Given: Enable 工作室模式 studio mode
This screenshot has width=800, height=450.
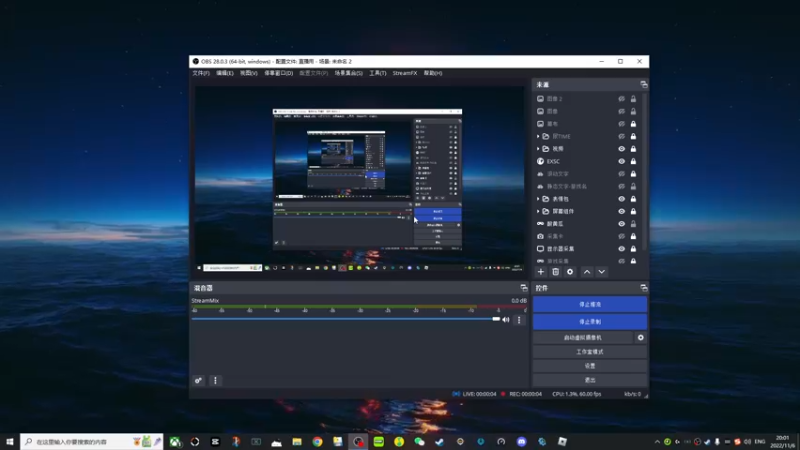Looking at the screenshot, I should point(590,352).
